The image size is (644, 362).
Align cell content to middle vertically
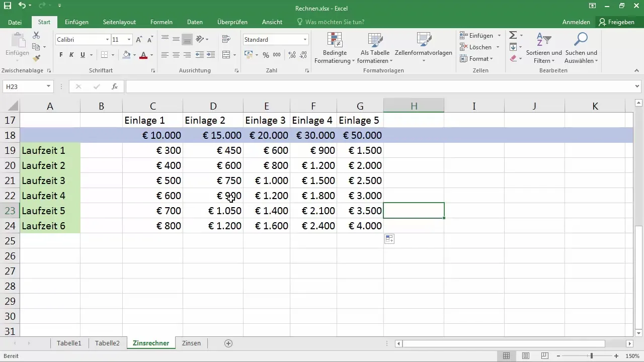pyautogui.click(x=176, y=39)
